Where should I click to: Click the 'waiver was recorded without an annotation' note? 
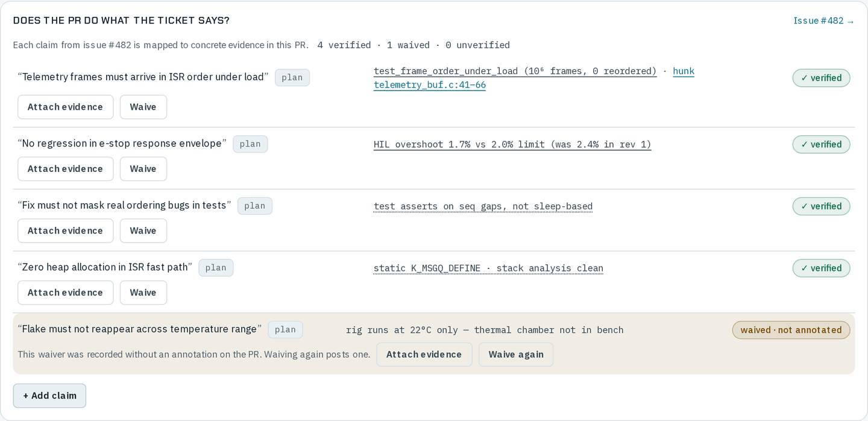[x=194, y=355]
